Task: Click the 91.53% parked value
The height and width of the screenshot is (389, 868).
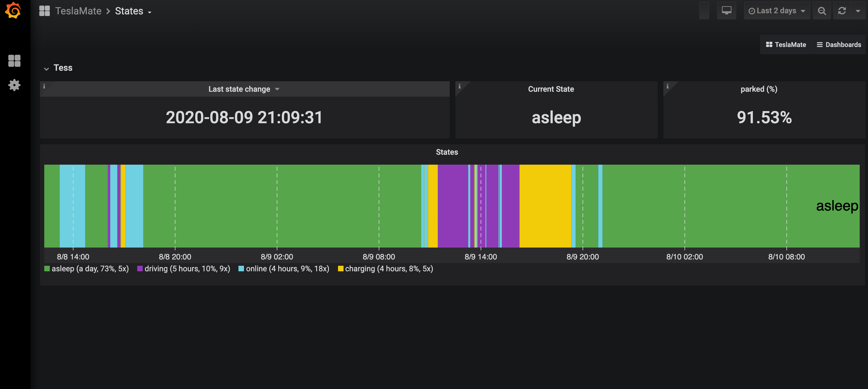Action: [x=764, y=117]
